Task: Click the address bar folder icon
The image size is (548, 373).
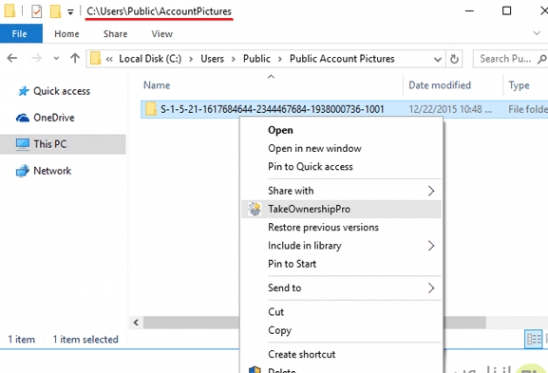Action: (95, 58)
